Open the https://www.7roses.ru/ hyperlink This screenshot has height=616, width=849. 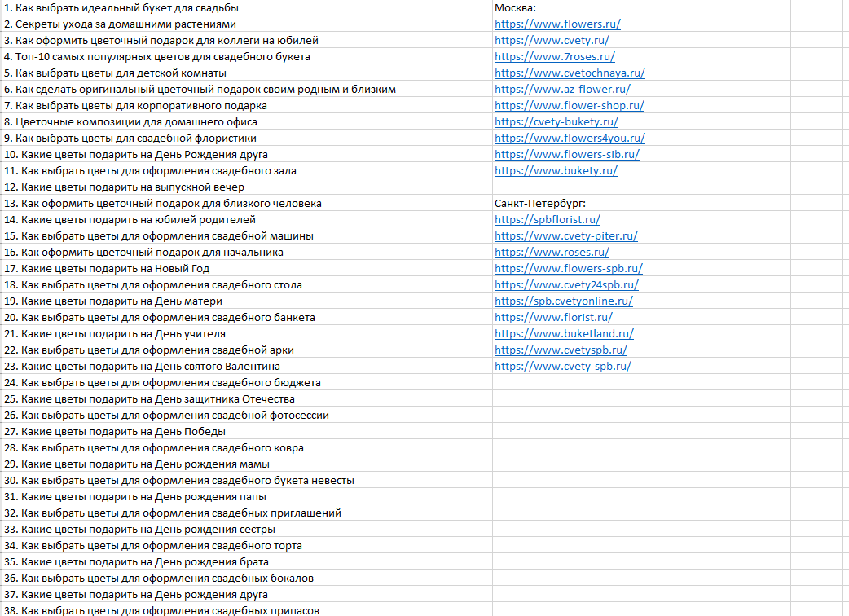tap(554, 57)
